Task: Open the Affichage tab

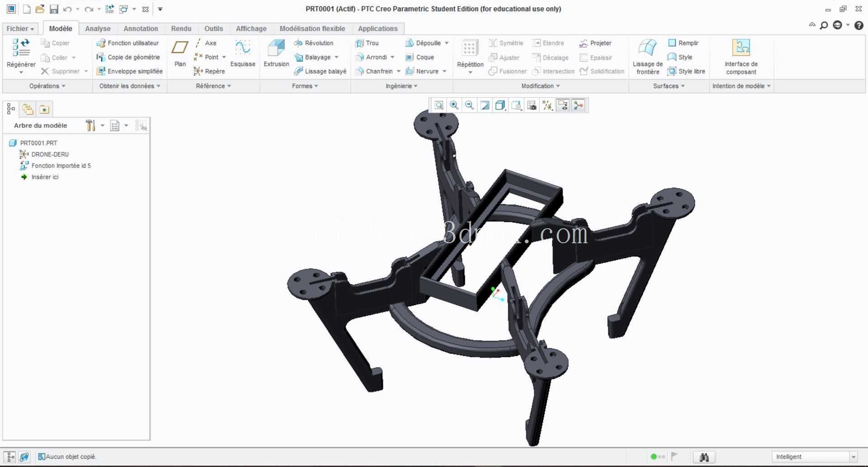Action: 251,28
